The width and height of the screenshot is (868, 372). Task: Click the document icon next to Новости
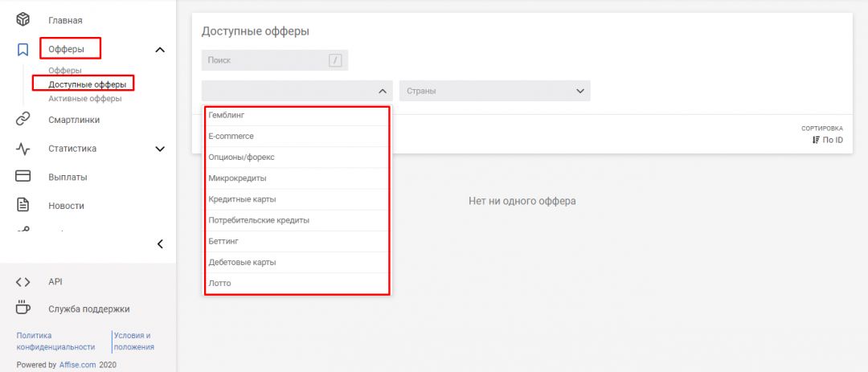(23, 205)
